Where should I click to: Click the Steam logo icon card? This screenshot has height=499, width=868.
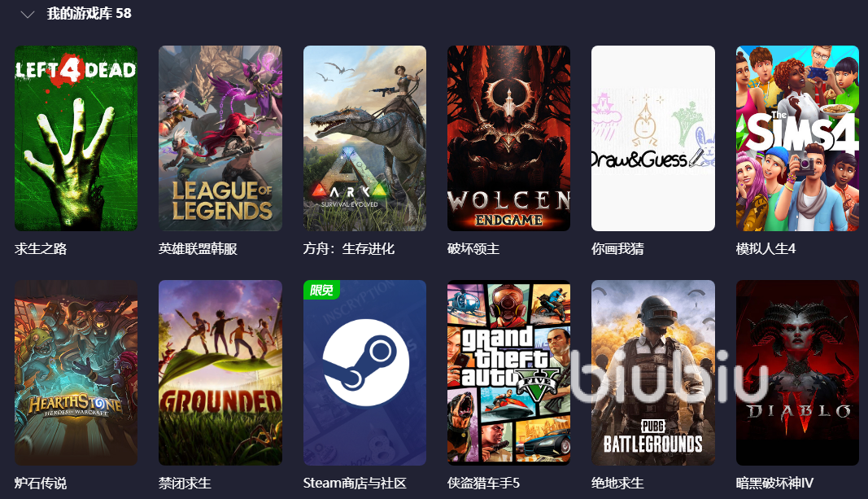coord(364,373)
